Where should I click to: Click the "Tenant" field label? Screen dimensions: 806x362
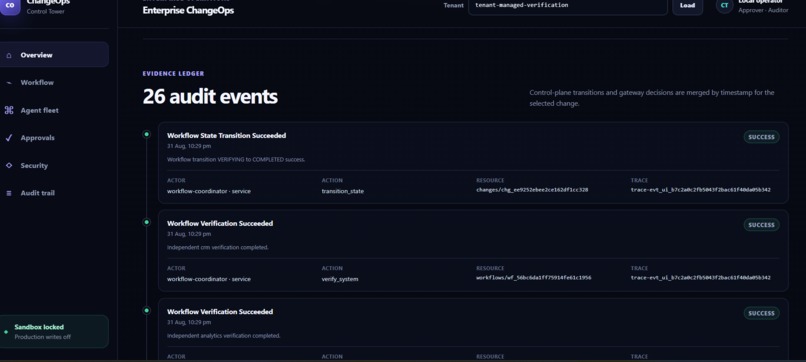(x=453, y=5)
